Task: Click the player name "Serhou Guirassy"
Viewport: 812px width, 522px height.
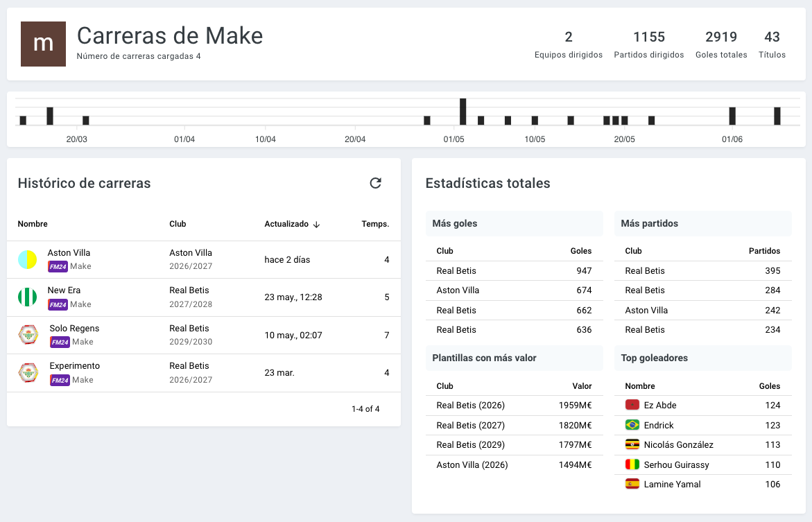Action: pyautogui.click(x=676, y=465)
